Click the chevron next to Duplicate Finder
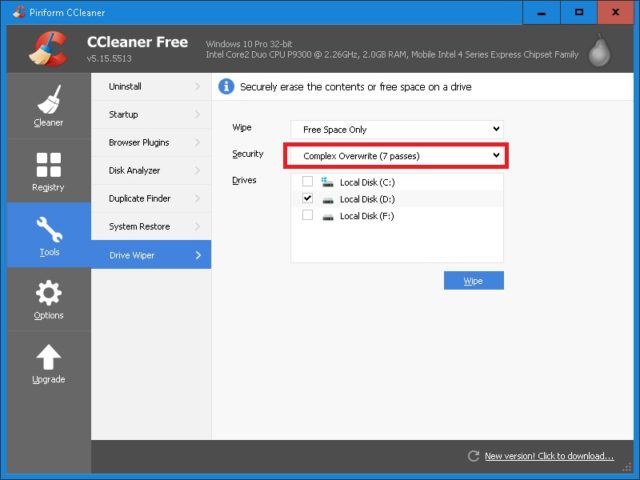 point(198,198)
